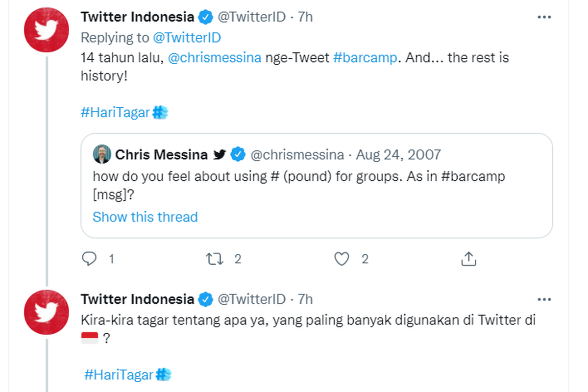Click the second tweet's Twitter Indonesia profile avatar

pyautogui.click(x=46, y=312)
